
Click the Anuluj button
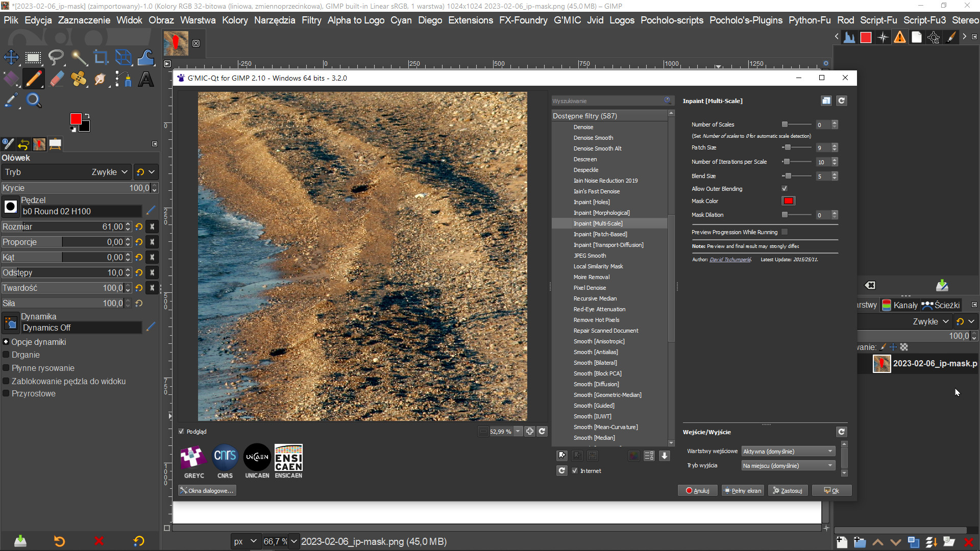point(697,491)
